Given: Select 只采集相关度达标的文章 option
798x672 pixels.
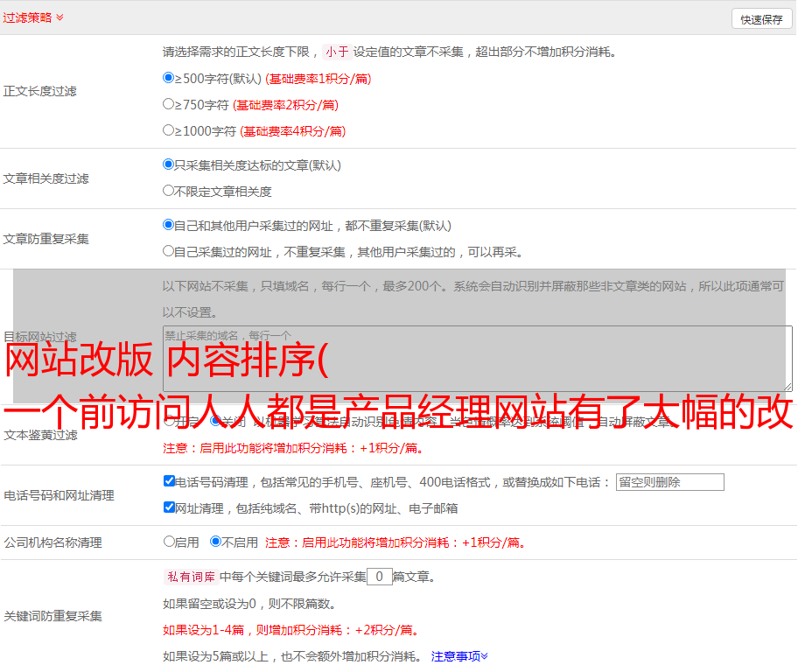Looking at the screenshot, I should pyautogui.click(x=169, y=164).
